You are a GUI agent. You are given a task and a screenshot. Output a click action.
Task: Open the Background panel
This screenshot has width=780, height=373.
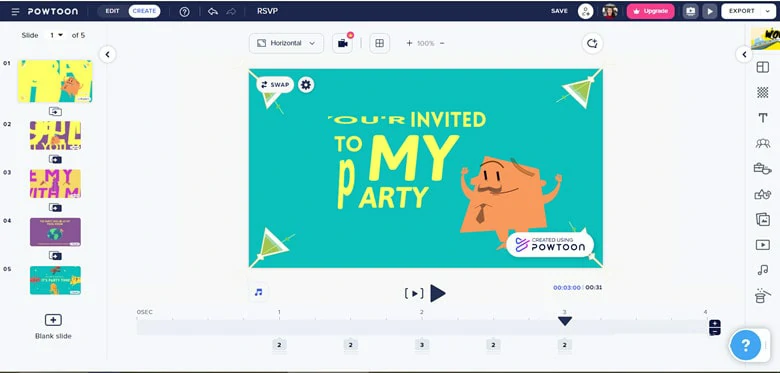[x=763, y=92]
